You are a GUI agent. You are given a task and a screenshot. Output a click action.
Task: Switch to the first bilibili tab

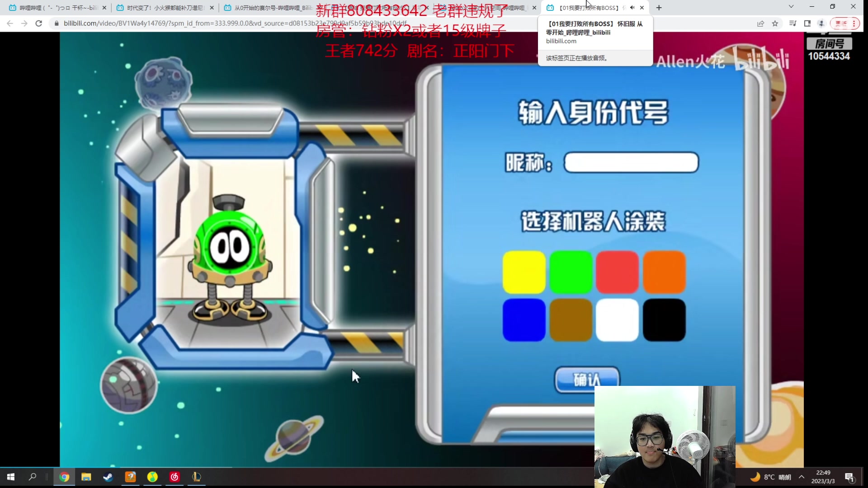pyautogui.click(x=57, y=8)
